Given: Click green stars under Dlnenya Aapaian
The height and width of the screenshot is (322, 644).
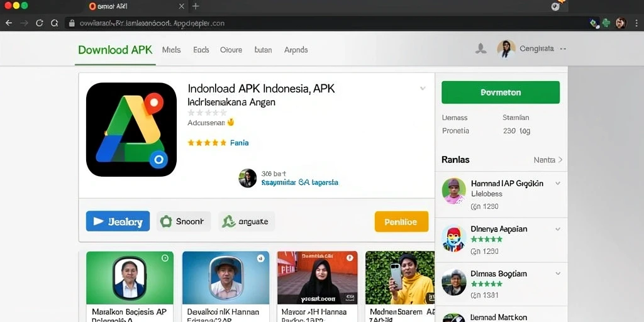Looking at the screenshot, I should 486,239.
